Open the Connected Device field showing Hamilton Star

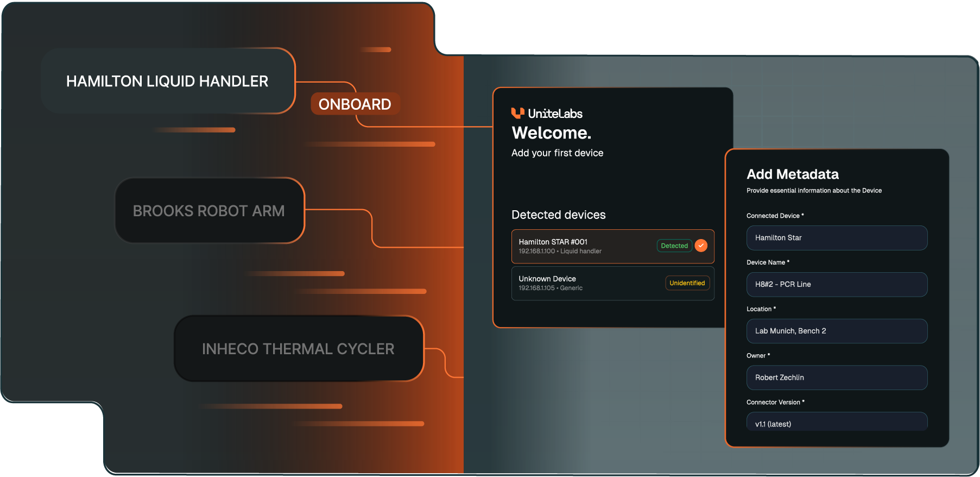pyautogui.click(x=837, y=238)
